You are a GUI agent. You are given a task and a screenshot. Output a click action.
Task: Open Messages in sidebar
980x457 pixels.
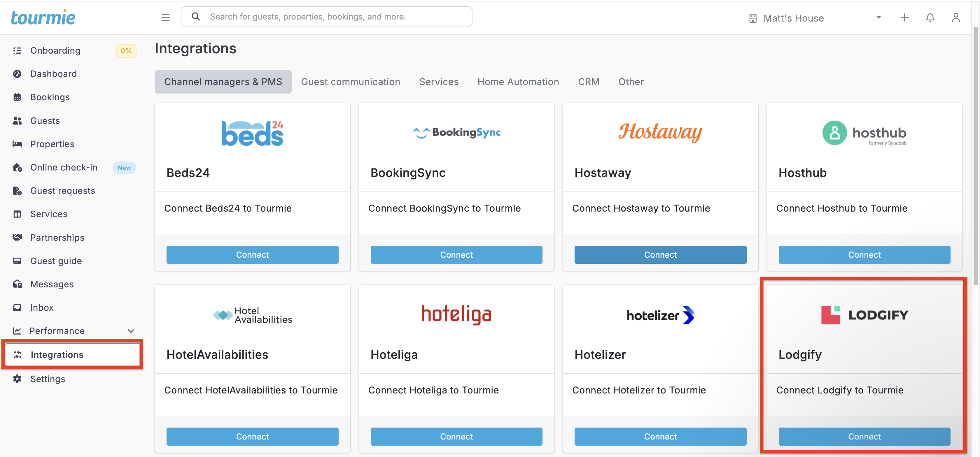tap(52, 284)
